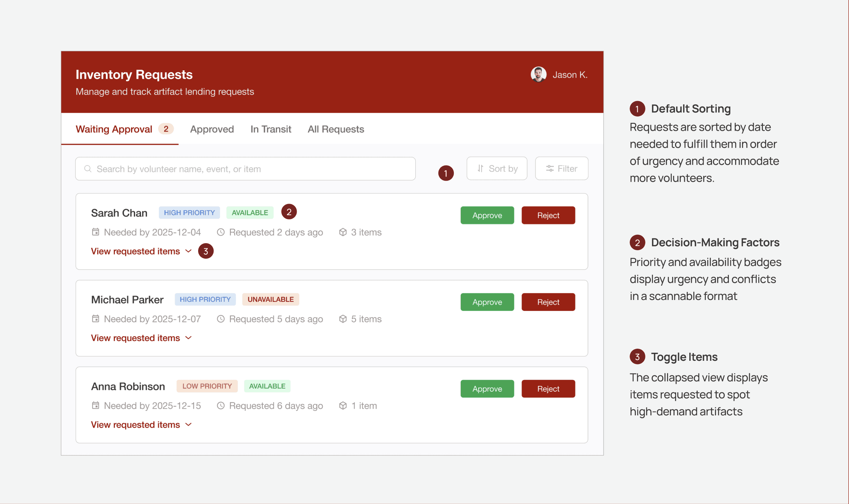Approve Sarah Chan's request
This screenshot has width=849, height=504.
[x=487, y=215]
